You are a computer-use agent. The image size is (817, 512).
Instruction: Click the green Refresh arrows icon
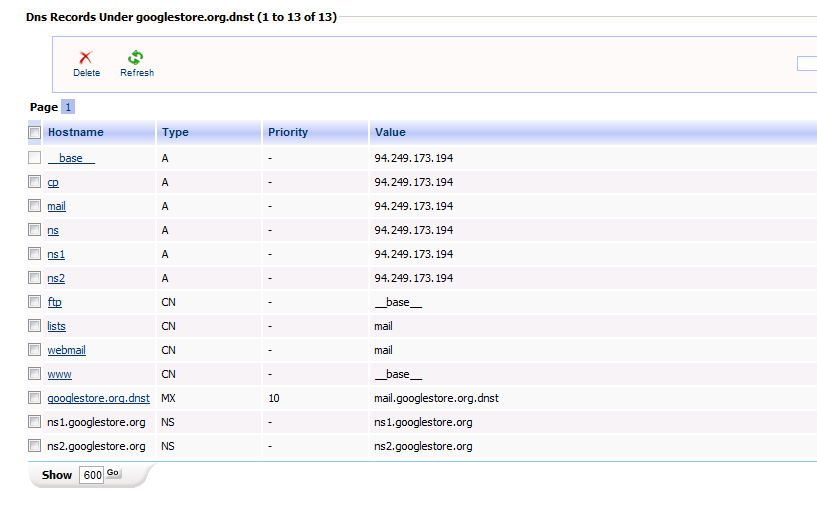click(135, 57)
